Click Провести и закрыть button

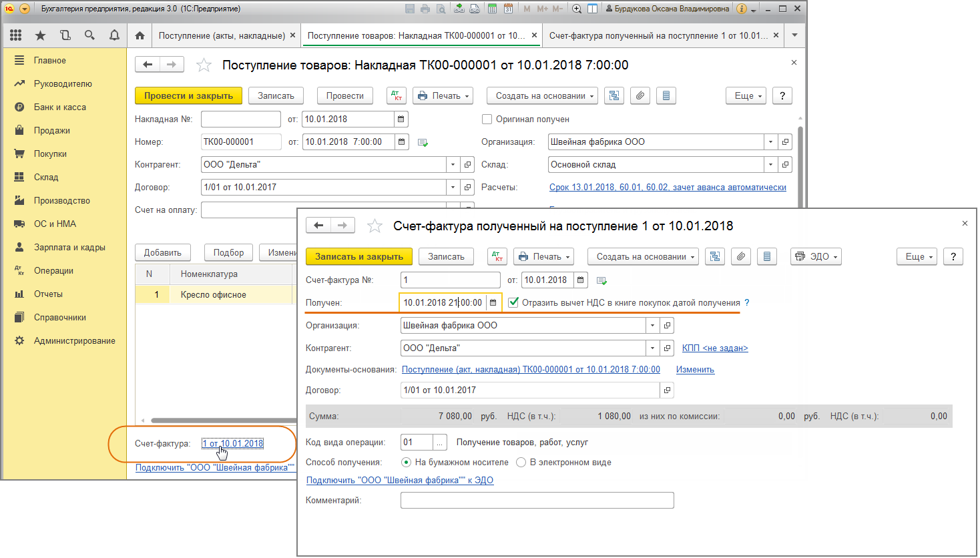[189, 95]
